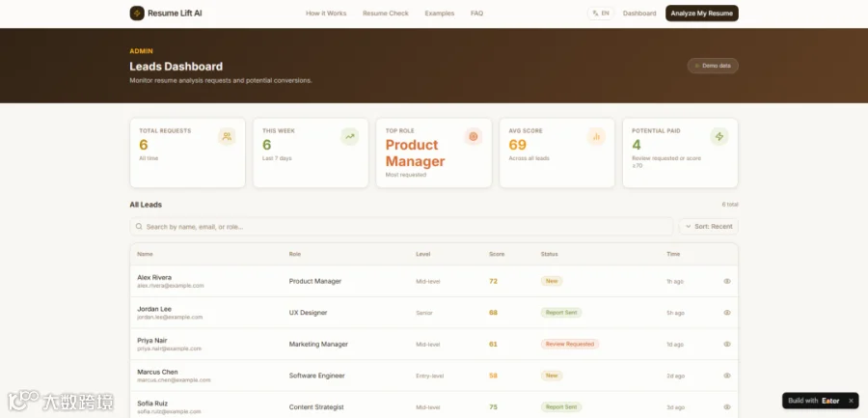
Task: Click the Analyze My Resume button
Action: tap(702, 14)
